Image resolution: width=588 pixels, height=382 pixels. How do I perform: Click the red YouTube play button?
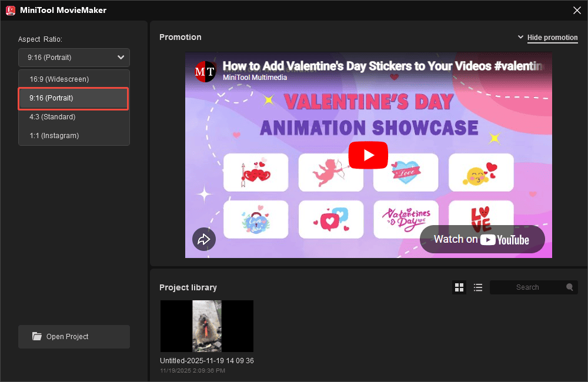(x=368, y=155)
